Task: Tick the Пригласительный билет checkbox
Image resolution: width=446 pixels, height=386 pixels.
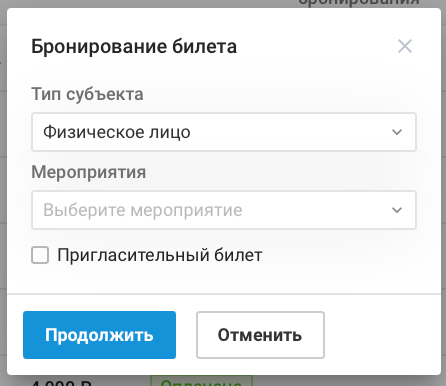Action: [x=40, y=255]
